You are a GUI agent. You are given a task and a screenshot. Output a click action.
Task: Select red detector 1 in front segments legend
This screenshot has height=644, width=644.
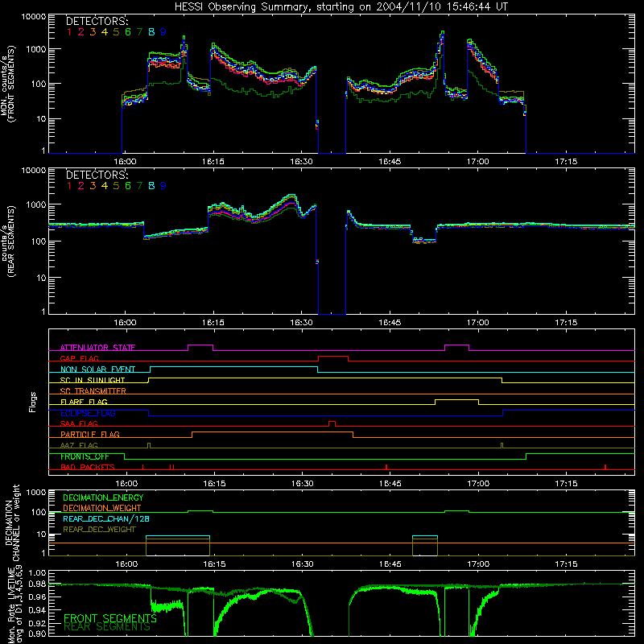coord(69,32)
